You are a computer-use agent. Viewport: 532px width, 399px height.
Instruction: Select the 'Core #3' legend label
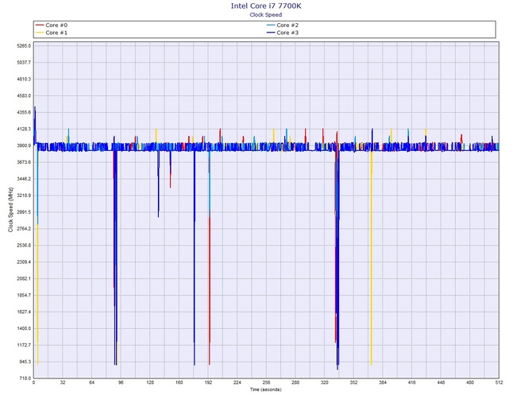click(287, 33)
